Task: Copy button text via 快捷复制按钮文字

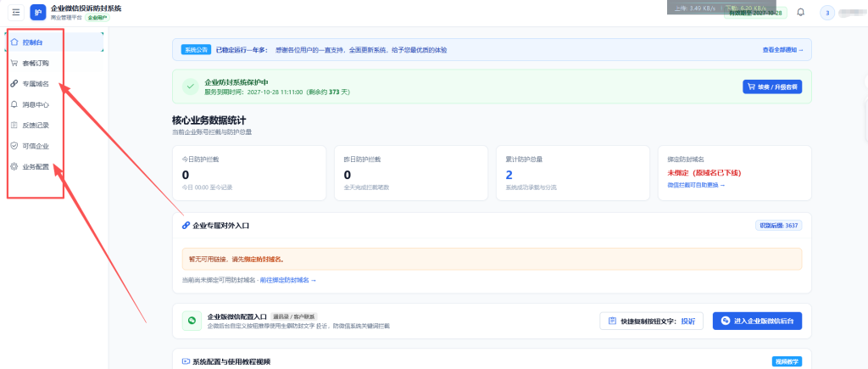Action: [x=652, y=321]
